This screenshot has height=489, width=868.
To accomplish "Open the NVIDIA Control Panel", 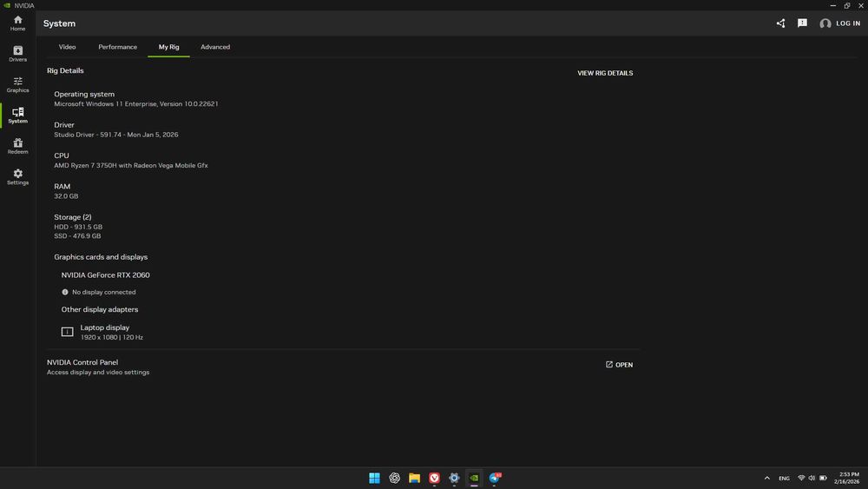I will click(x=619, y=365).
